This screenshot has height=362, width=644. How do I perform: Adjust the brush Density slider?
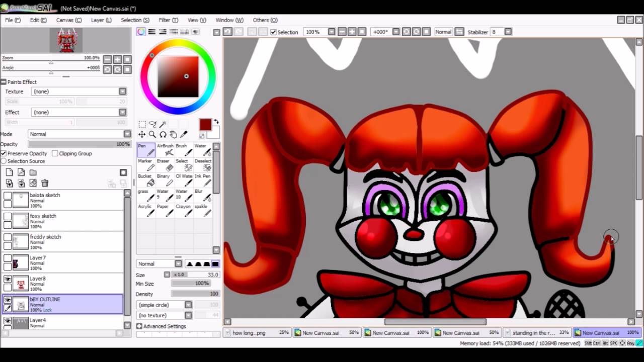tap(195, 294)
